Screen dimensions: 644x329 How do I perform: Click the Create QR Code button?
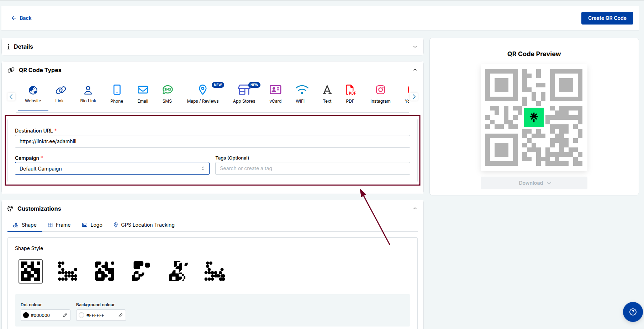(607, 18)
